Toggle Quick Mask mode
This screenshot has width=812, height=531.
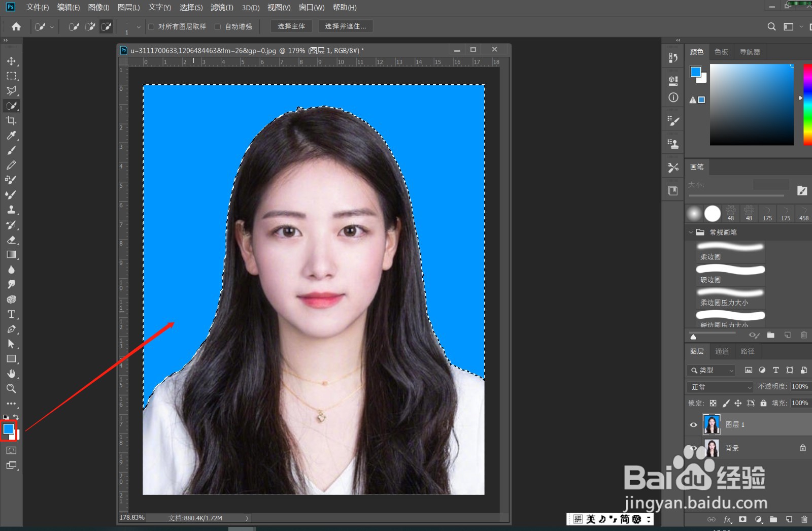click(x=11, y=450)
